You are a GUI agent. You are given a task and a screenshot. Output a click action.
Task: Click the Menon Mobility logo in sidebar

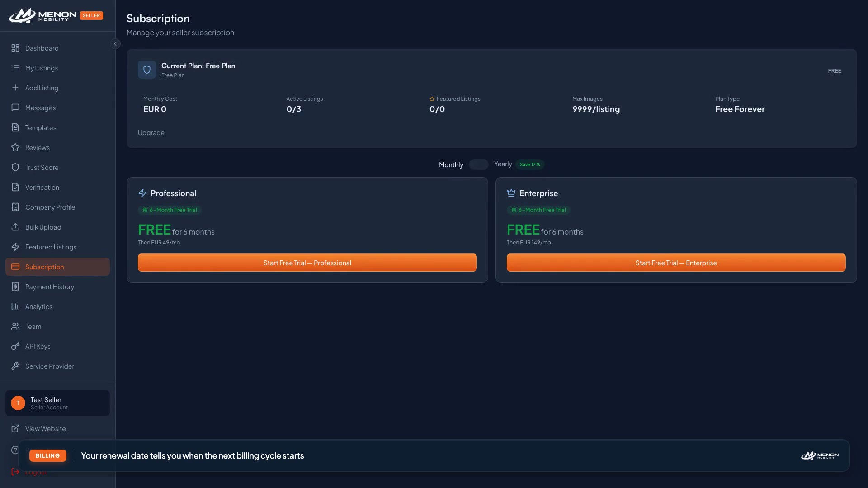tap(43, 16)
